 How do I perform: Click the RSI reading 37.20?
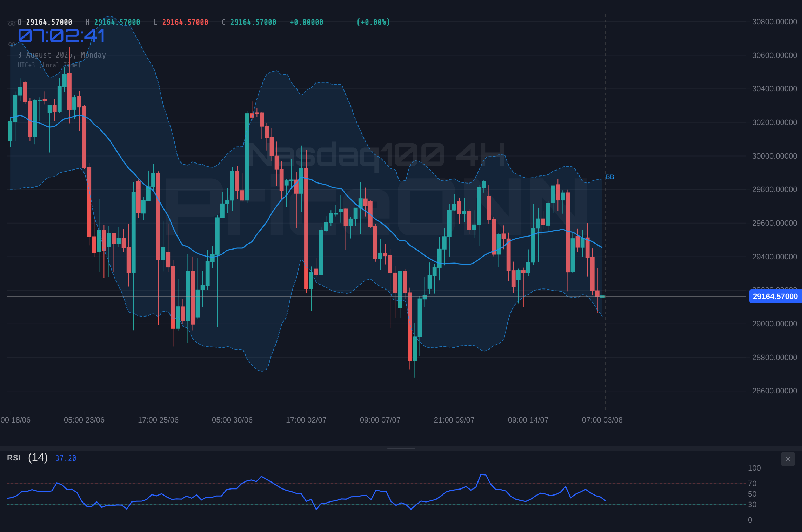click(66, 458)
